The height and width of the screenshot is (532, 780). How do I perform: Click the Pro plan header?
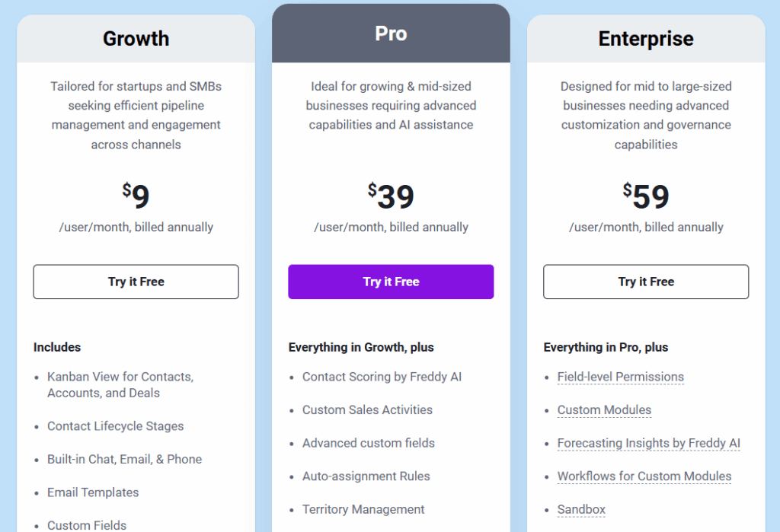click(x=391, y=34)
